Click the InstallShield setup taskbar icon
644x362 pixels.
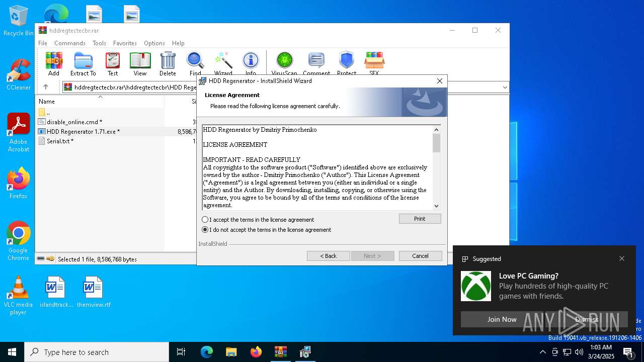click(305, 352)
